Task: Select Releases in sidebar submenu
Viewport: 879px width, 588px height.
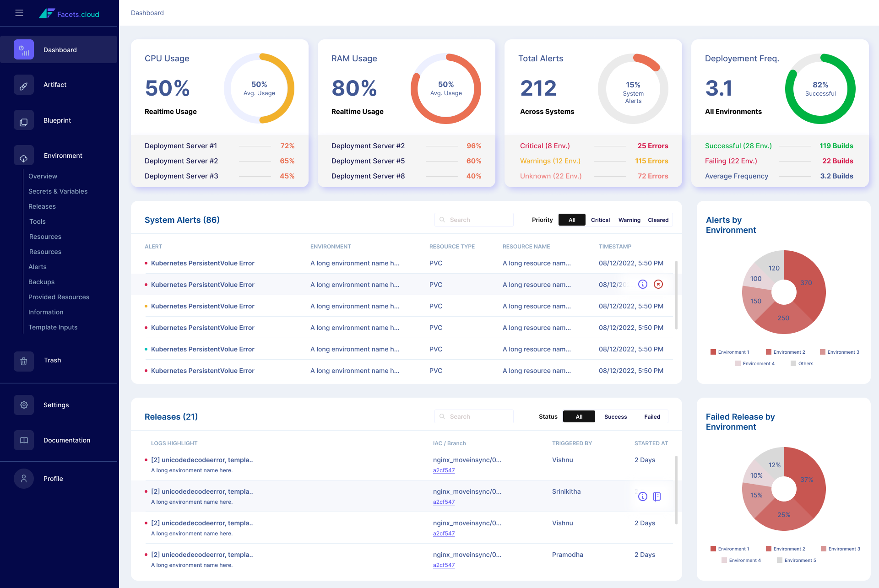Action: [42, 206]
